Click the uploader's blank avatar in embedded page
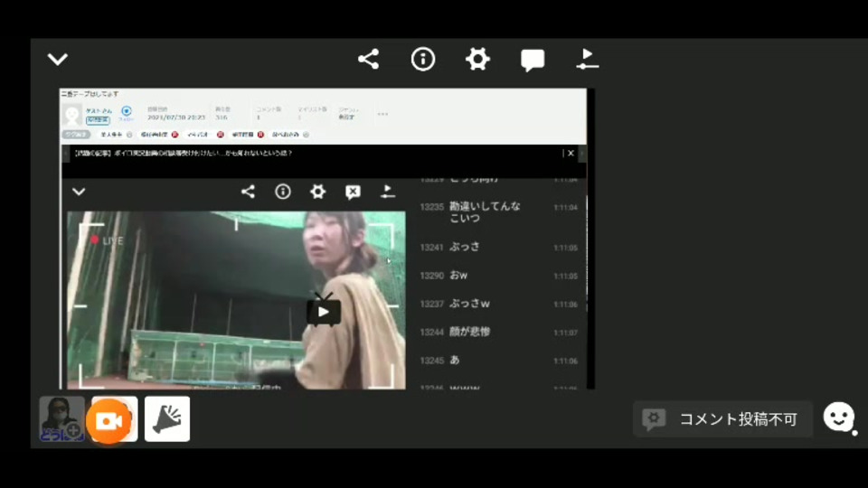This screenshot has height=488, width=868. 72,115
